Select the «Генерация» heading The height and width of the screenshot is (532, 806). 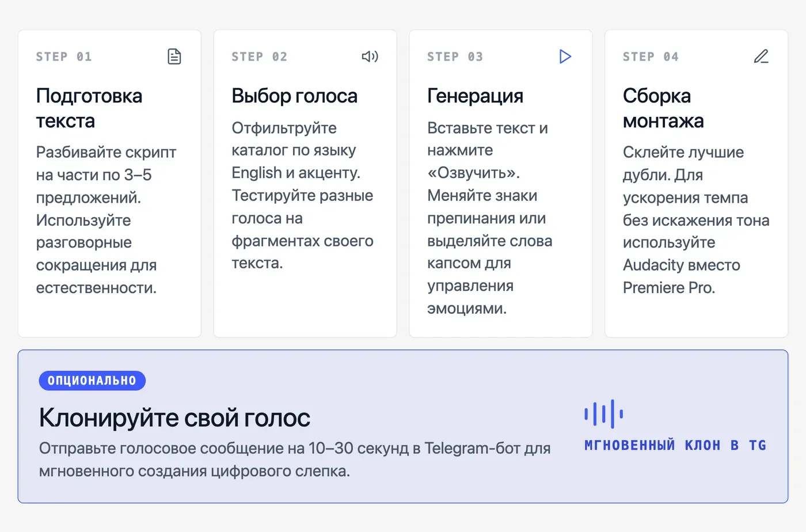tap(476, 96)
